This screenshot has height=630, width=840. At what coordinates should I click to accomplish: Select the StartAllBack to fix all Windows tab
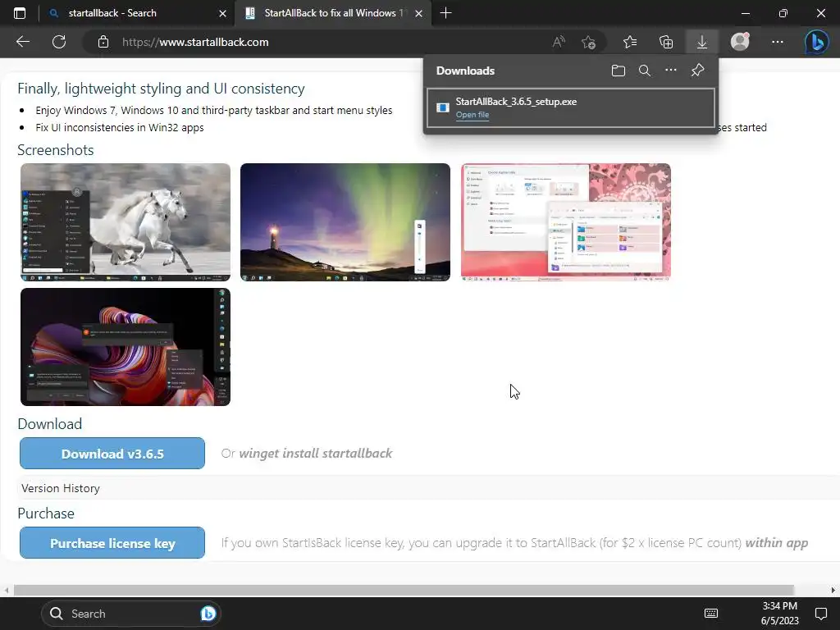pos(333,13)
